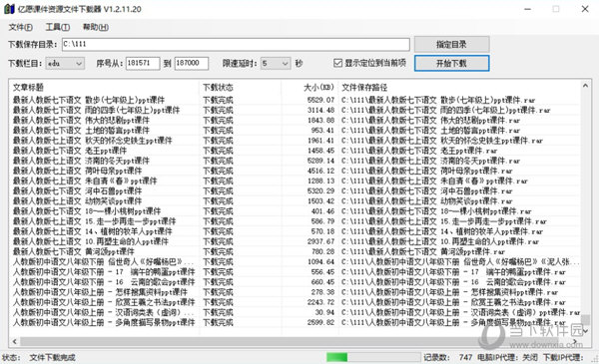Select row 散步(七年级上)ppt课件

click(295, 100)
